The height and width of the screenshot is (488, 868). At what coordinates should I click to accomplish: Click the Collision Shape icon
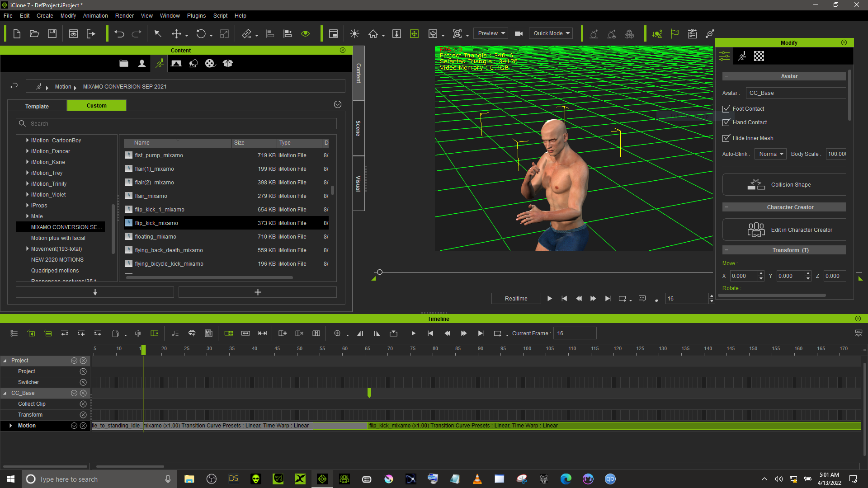(756, 185)
